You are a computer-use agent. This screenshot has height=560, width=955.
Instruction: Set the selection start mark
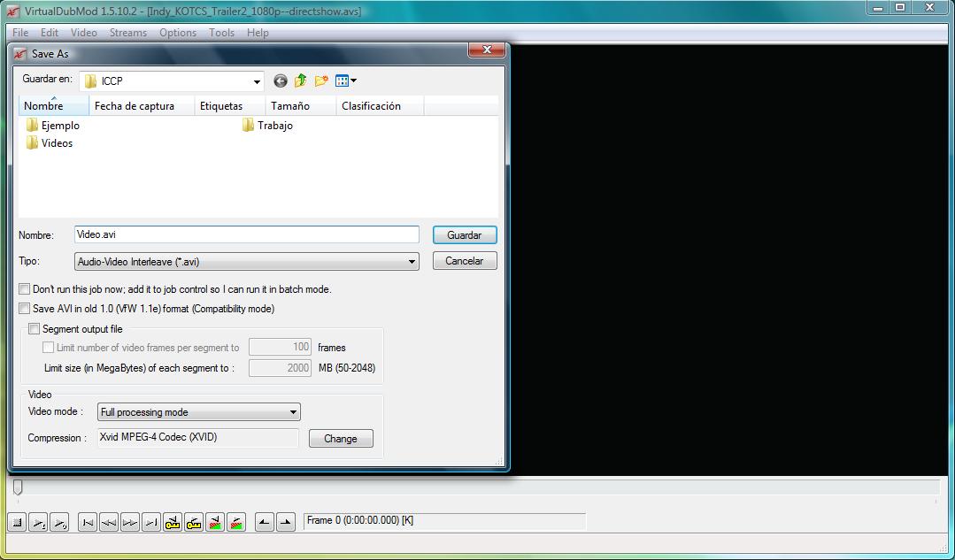tap(265, 522)
